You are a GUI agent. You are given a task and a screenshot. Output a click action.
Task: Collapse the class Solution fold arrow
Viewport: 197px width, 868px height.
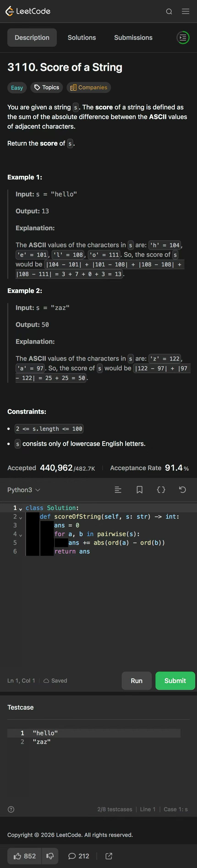point(21,509)
